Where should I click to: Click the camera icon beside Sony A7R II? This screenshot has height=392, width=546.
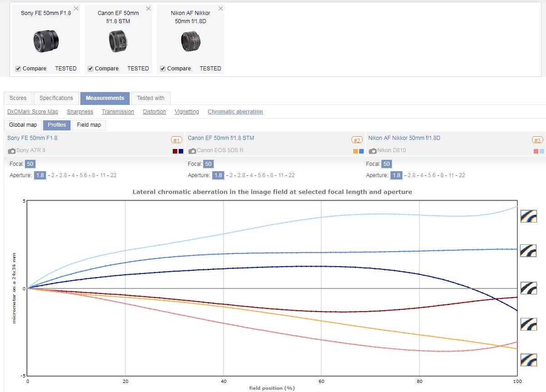12,151
